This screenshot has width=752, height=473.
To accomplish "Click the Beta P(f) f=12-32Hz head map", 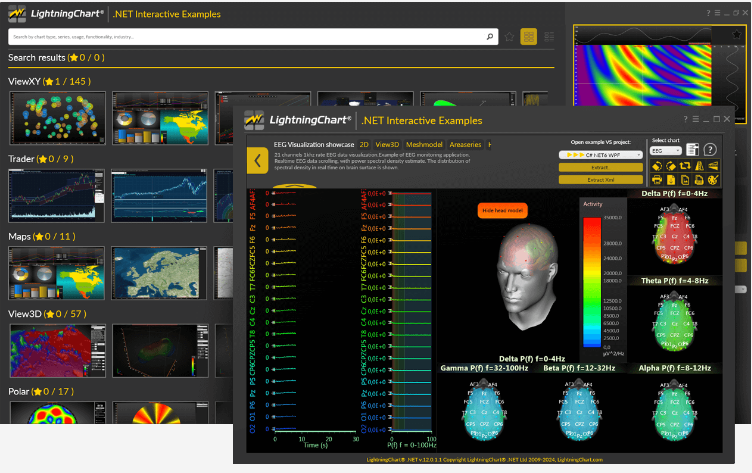I will click(x=579, y=410).
